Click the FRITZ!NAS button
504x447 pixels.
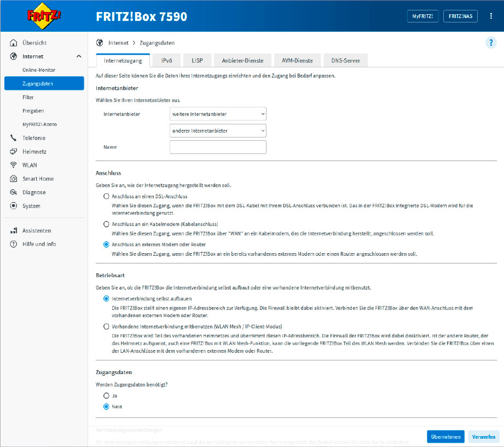pos(460,16)
